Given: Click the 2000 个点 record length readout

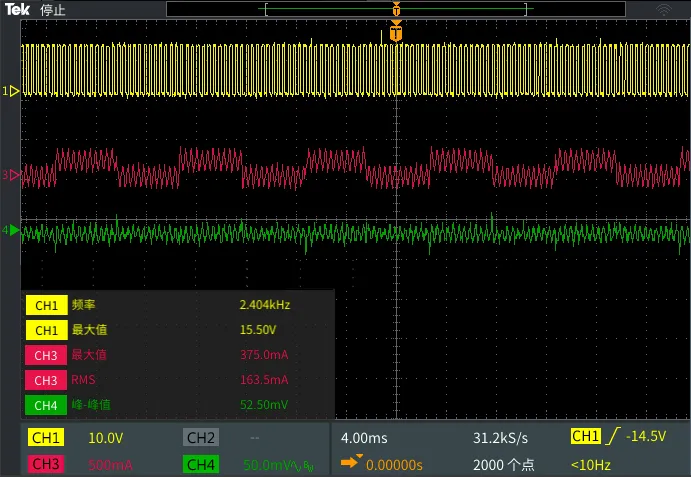Looking at the screenshot, I should (504, 465).
